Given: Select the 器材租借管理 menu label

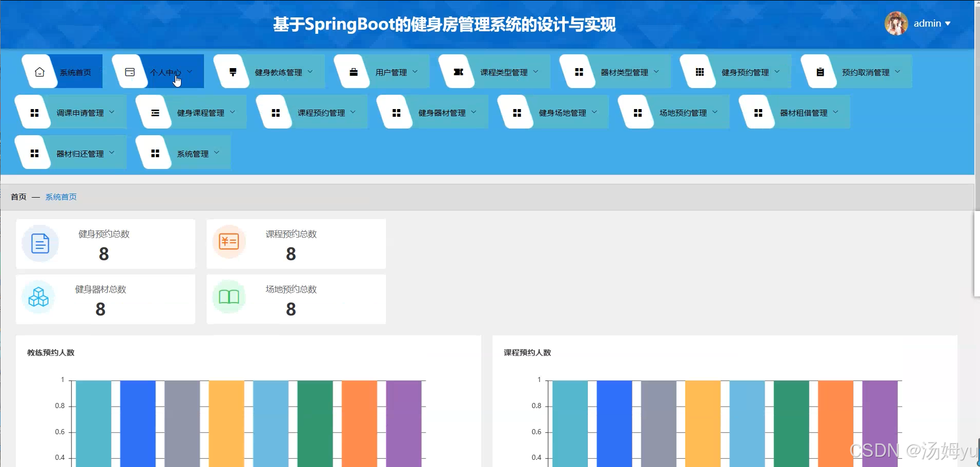Looking at the screenshot, I should point(804,113).
